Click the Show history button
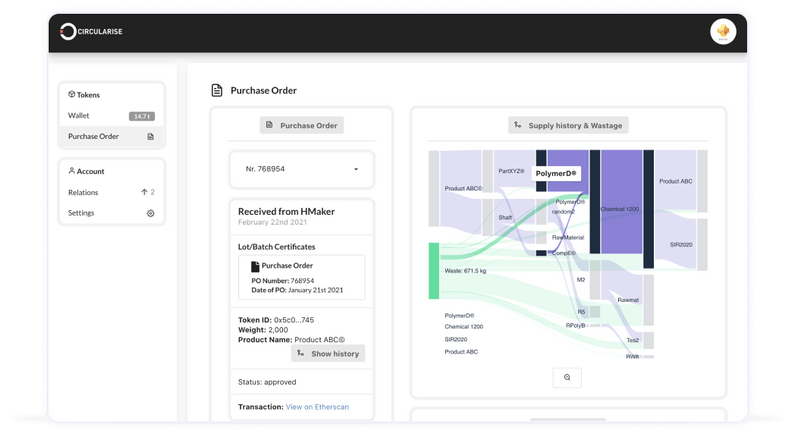The width and height of the screenshot is (800, 442). tap(328, 354)
